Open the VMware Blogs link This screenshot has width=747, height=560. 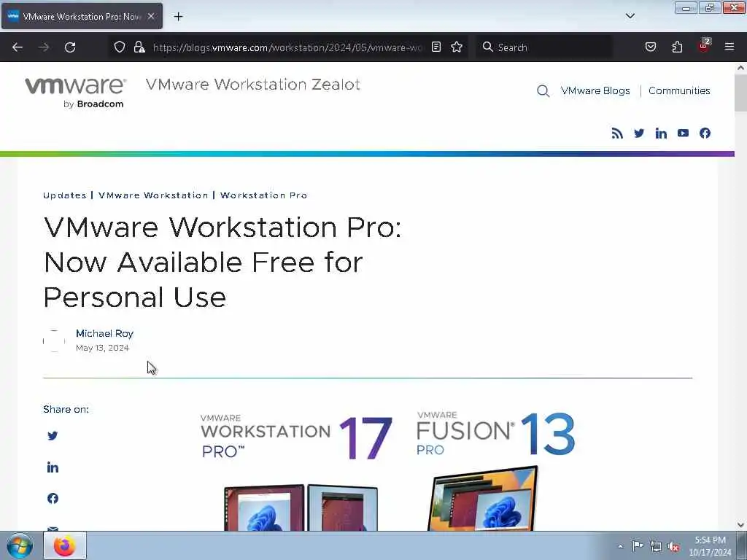595,90
